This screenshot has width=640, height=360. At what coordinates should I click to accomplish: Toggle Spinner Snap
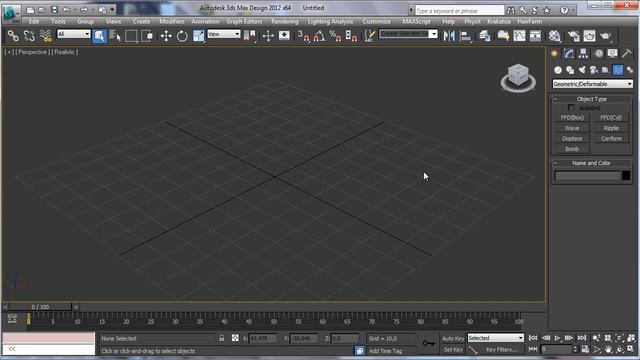pos(351,36)
